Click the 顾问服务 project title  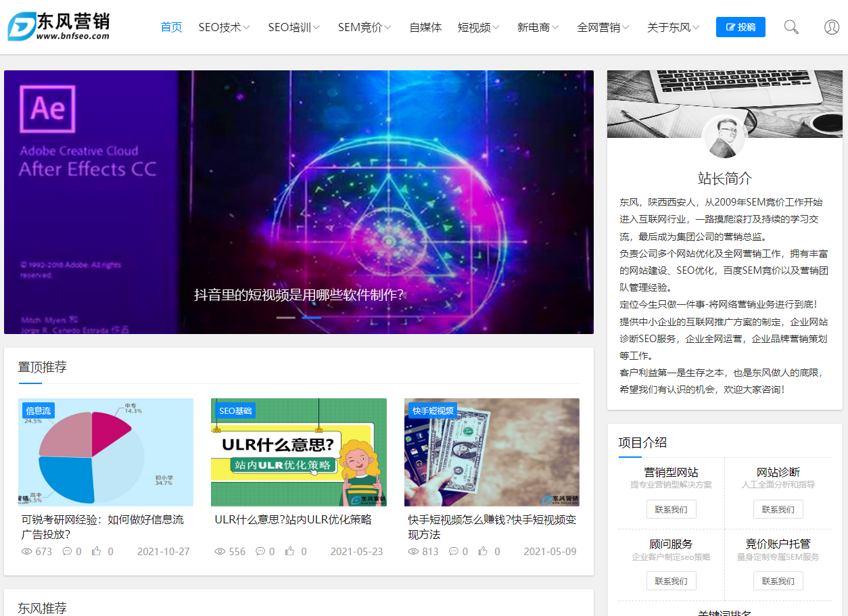[671, 544]
